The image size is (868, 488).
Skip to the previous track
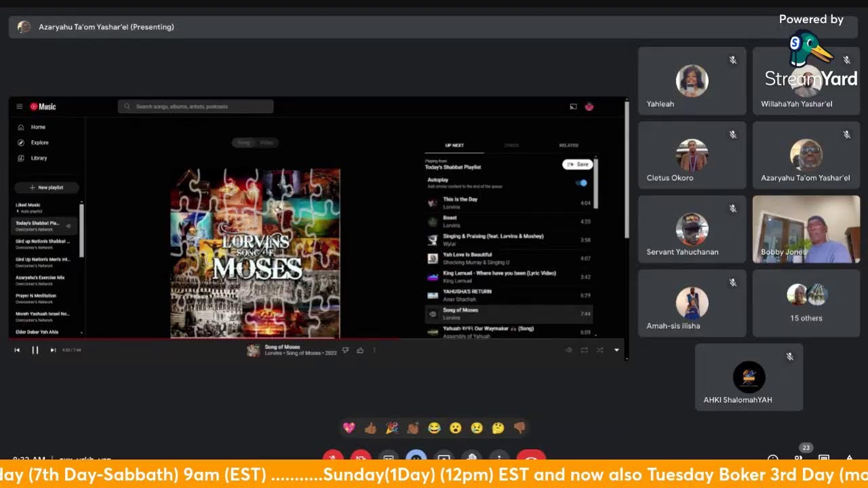(17, 350)
